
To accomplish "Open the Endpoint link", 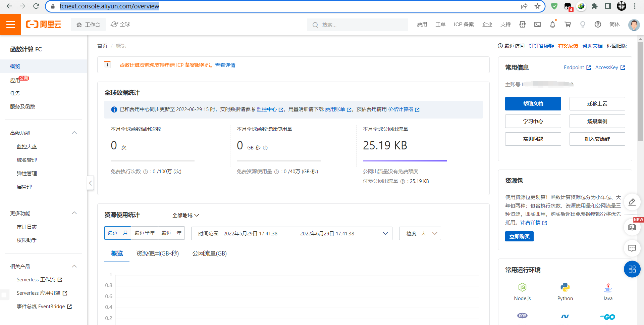I will tap(577, 67).
